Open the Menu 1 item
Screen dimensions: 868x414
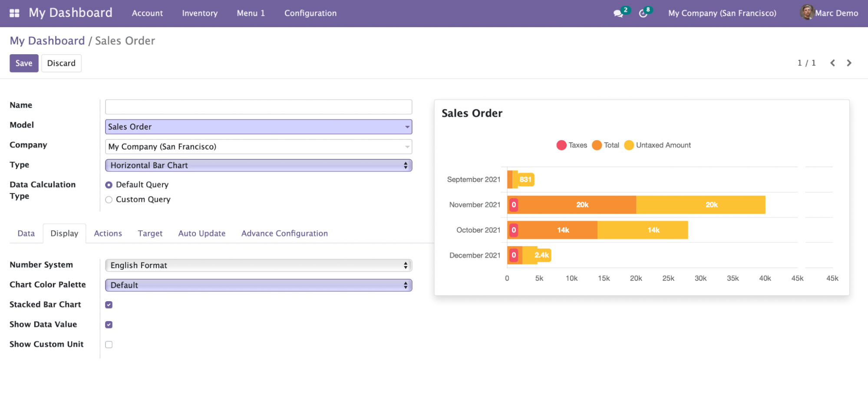click(251, 13)
